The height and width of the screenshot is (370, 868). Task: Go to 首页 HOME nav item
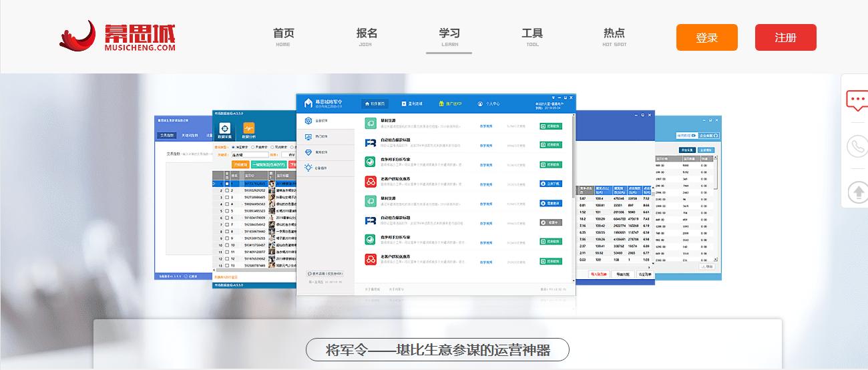[283, 37]
